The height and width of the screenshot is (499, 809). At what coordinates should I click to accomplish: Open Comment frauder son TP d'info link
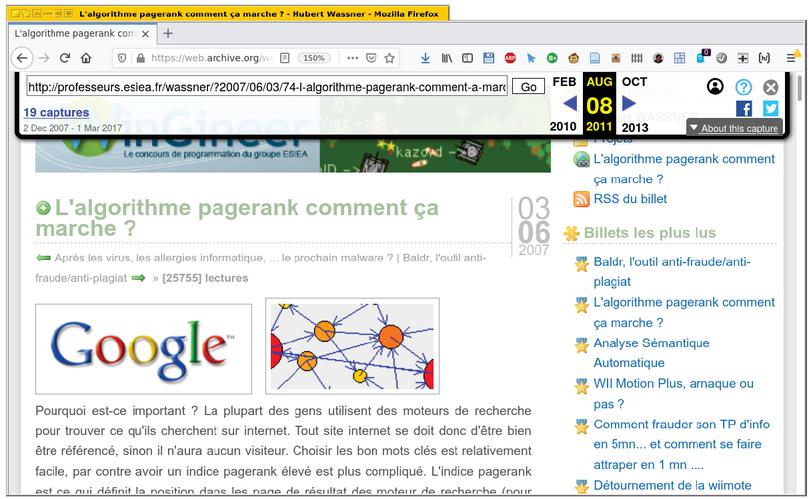681,444
